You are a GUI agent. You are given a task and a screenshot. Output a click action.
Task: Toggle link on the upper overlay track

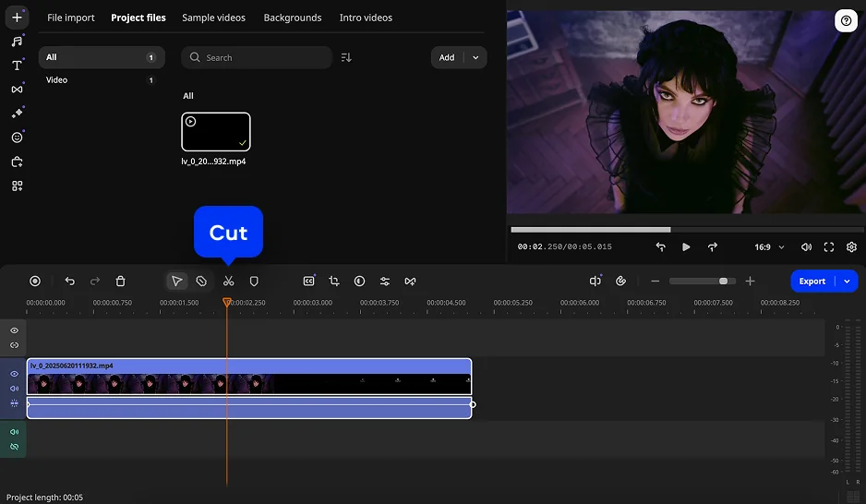15,345
